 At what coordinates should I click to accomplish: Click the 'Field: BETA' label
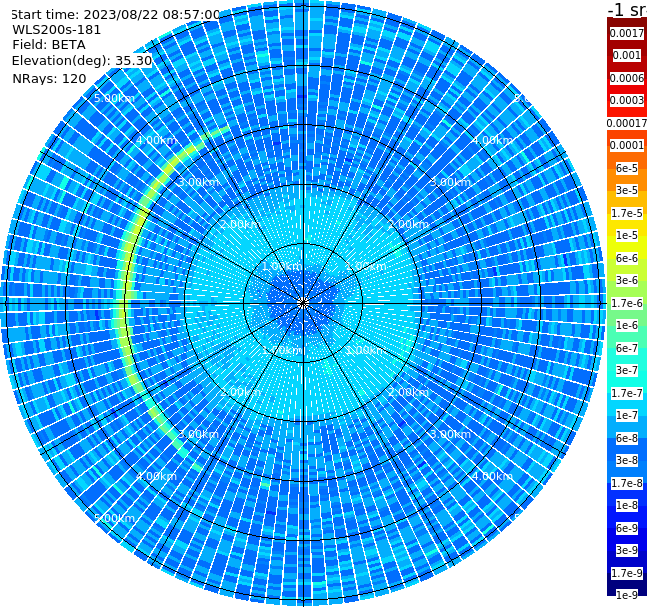pyautogui.click(x=49, y=45)
